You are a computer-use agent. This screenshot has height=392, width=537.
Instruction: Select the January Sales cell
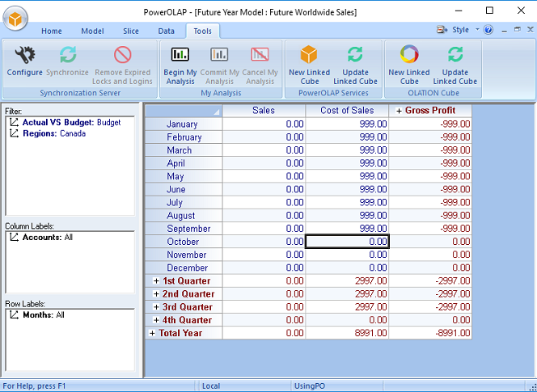[264, 124]
